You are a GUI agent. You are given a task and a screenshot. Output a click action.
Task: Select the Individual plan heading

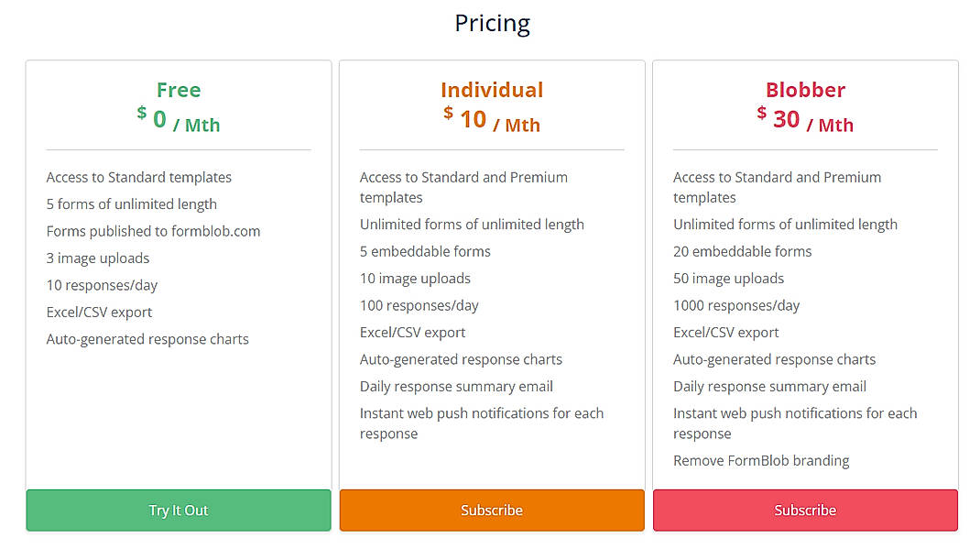[492, 90]
